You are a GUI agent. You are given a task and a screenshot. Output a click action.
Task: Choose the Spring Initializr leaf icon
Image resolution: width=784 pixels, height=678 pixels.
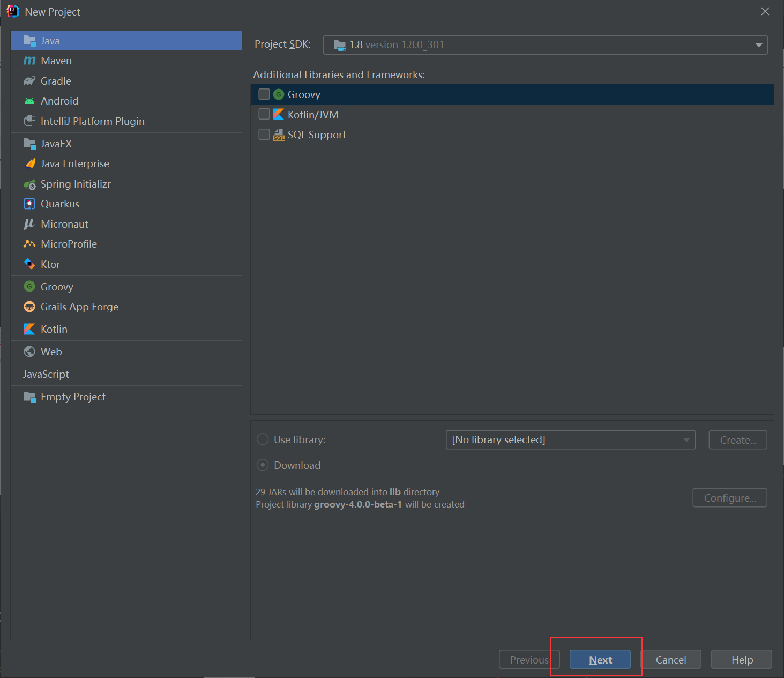point(29,184)
